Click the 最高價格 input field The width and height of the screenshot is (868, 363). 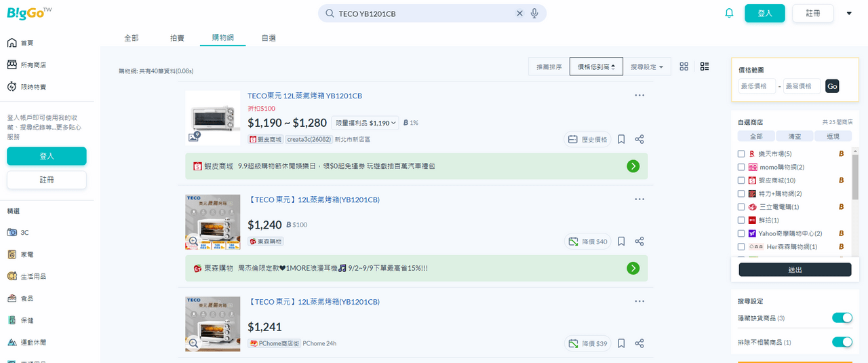pyautogui.click(x=802, y=86)
